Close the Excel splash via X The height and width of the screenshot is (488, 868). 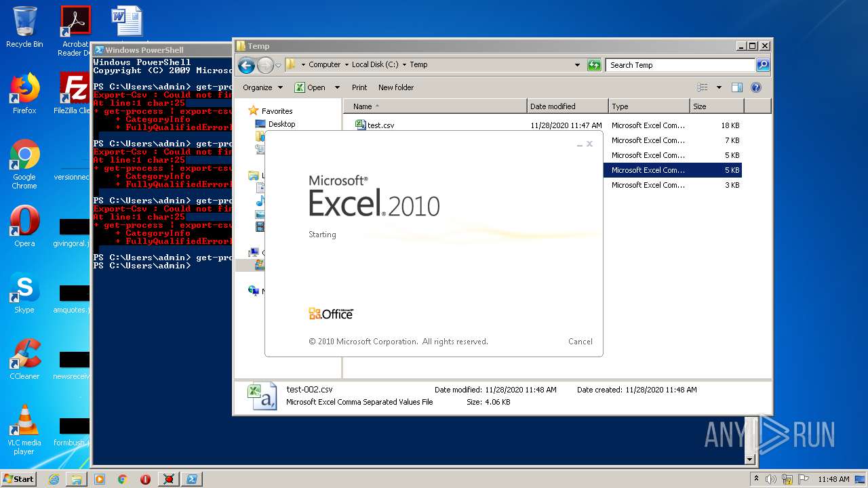[x=590, y=144]
